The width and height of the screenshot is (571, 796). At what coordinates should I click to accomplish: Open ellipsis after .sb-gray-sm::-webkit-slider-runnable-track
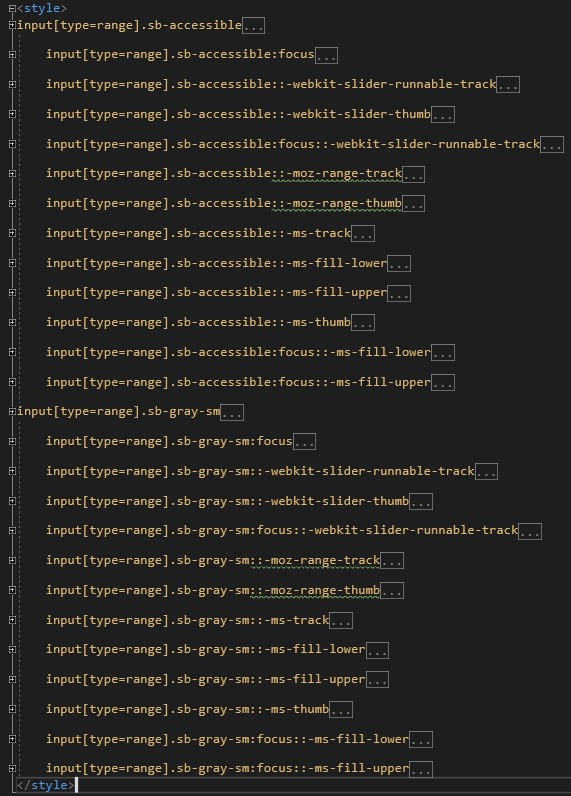[486, 472]
